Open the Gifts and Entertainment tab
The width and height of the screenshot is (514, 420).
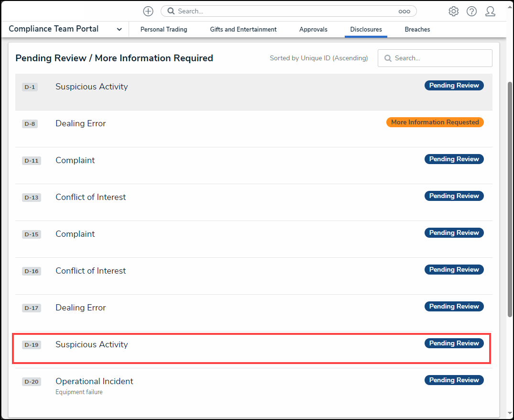pos(243,30)
